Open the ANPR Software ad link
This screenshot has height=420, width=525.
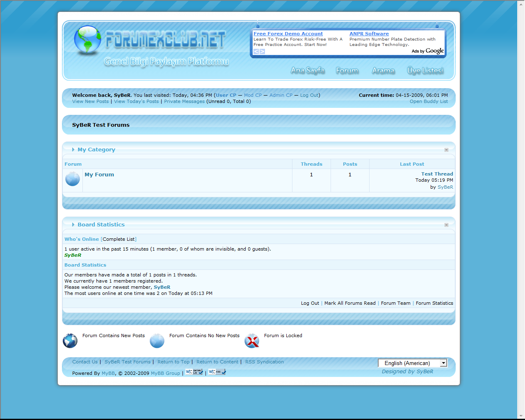pos(369,34)
